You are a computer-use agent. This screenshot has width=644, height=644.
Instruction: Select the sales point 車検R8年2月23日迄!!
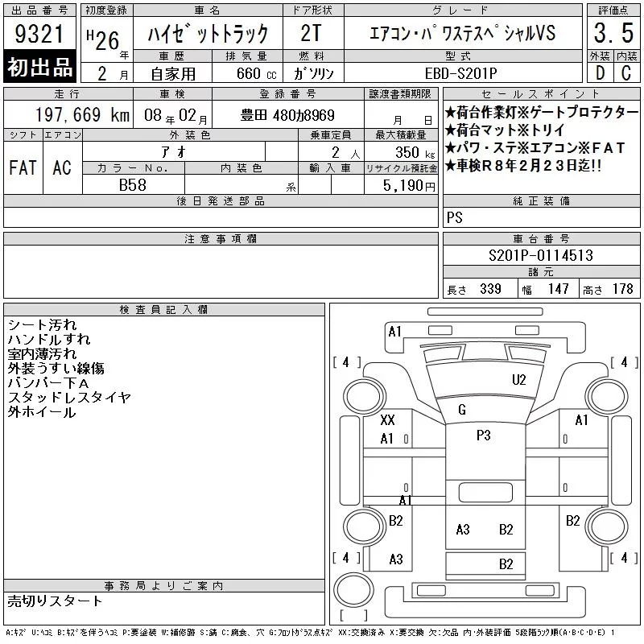pyautogui.click(x=524, y=166)
